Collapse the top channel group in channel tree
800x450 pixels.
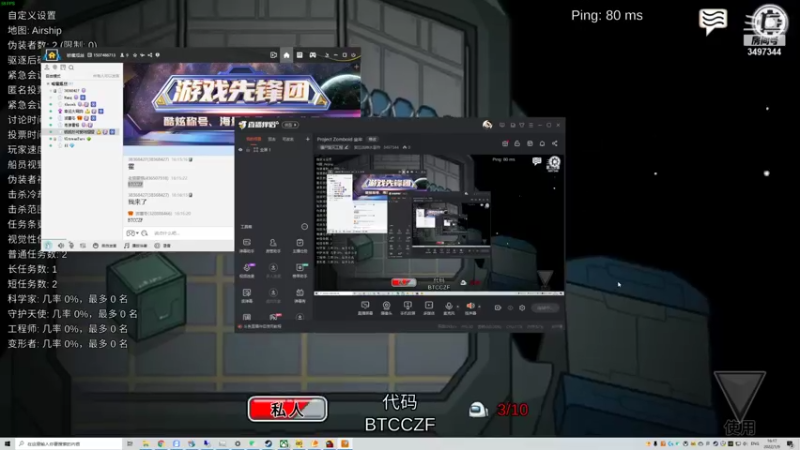(x=48, y=84)
